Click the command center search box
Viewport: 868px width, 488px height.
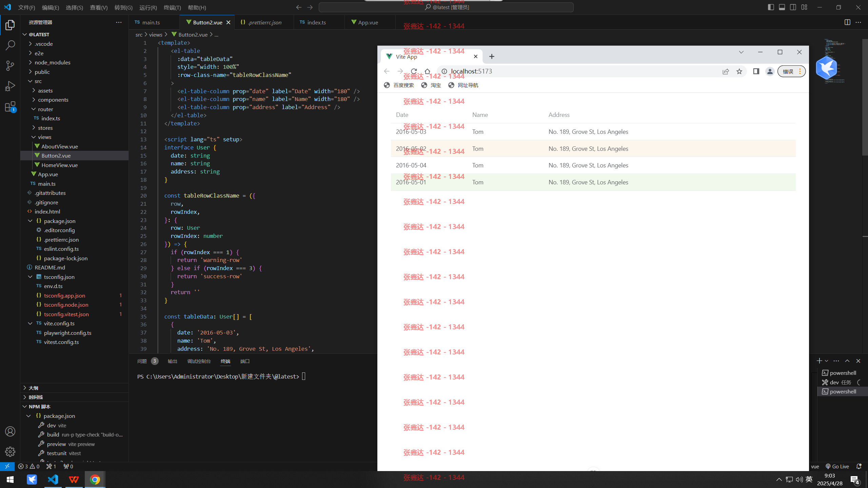click(x=446, y=7)
